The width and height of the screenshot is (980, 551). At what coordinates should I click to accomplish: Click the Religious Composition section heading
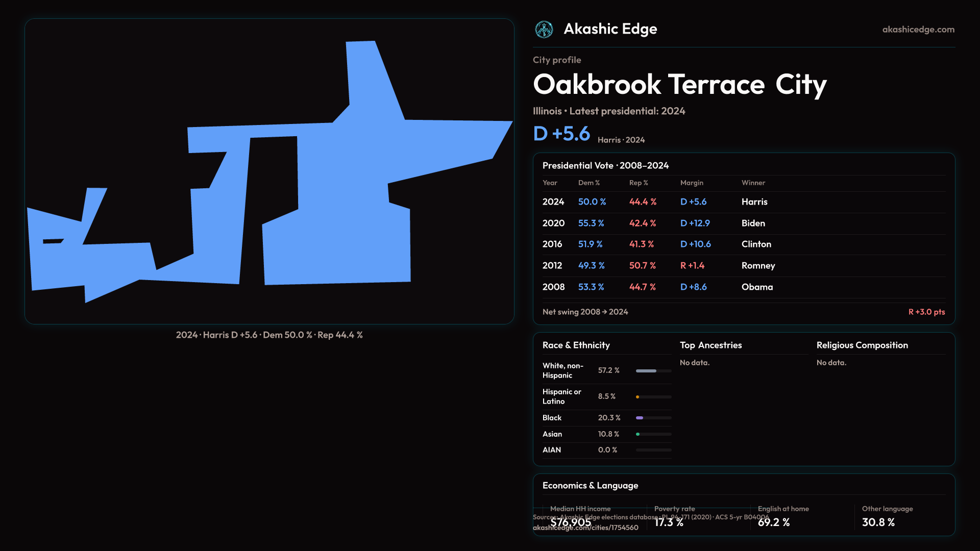click(x=862, y=345)
